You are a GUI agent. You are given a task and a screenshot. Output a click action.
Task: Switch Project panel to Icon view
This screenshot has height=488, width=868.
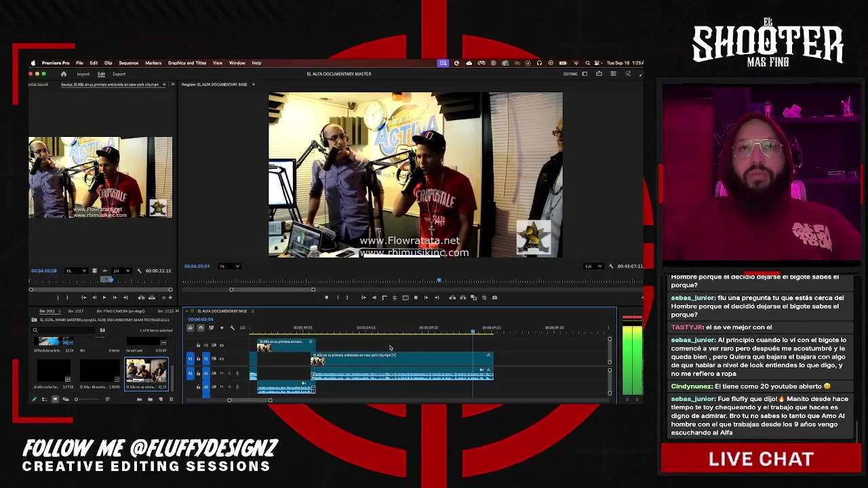pos(55,399)
